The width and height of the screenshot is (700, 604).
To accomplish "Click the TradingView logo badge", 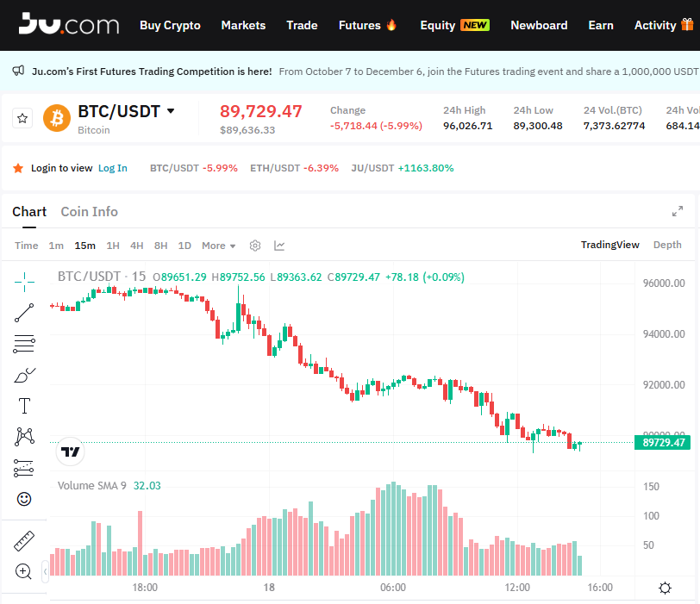I will [70, 451].
